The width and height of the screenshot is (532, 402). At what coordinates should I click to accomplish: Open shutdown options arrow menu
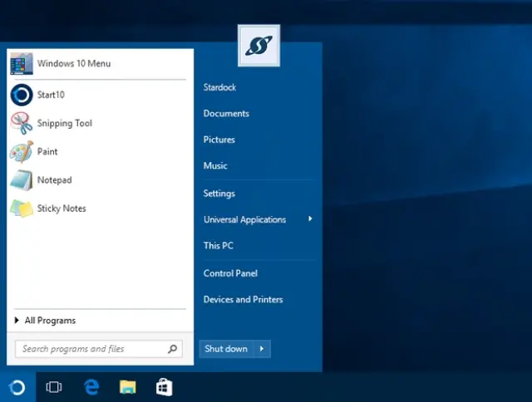(262, 349)
